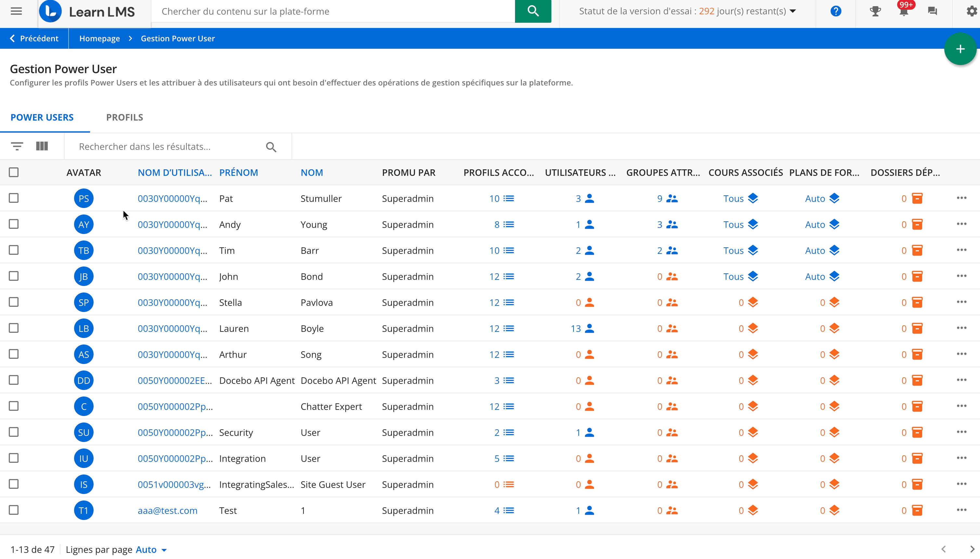This screenshot has width=980, height=559.
Task: Select the Arthur Song row checkbox
Action: tap(14, 354)
